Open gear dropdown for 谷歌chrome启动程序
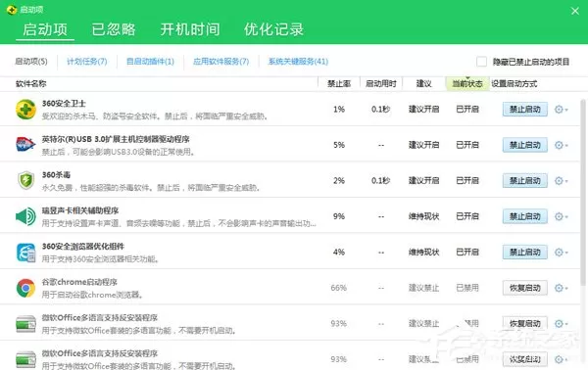This screenshot has width=588, height=370. tap(561, 288)
